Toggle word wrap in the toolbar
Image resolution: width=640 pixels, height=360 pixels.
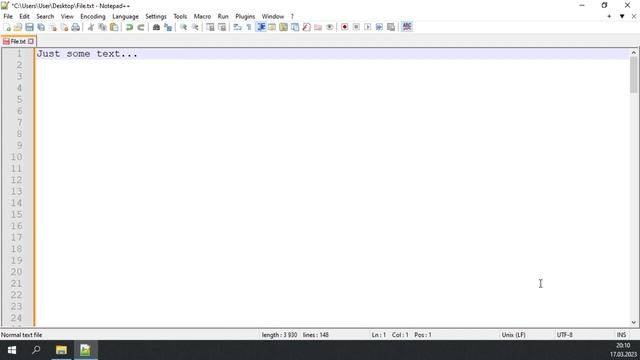point(238,27)
